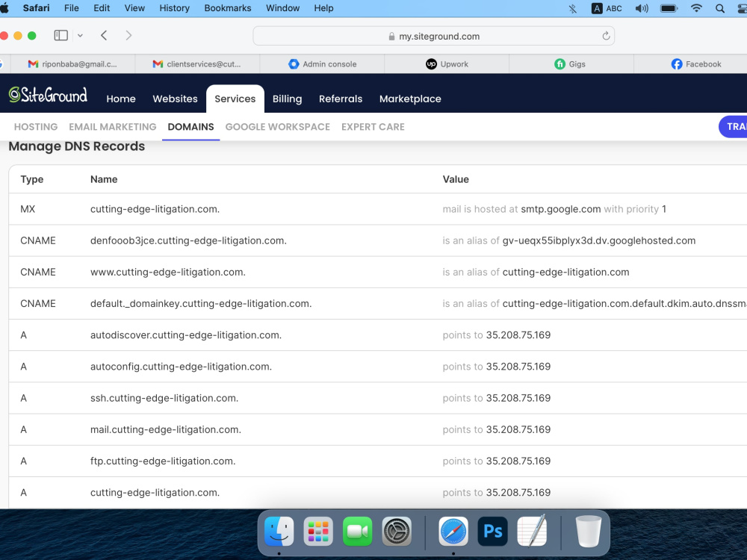Select the Services tab

(235, 99)
